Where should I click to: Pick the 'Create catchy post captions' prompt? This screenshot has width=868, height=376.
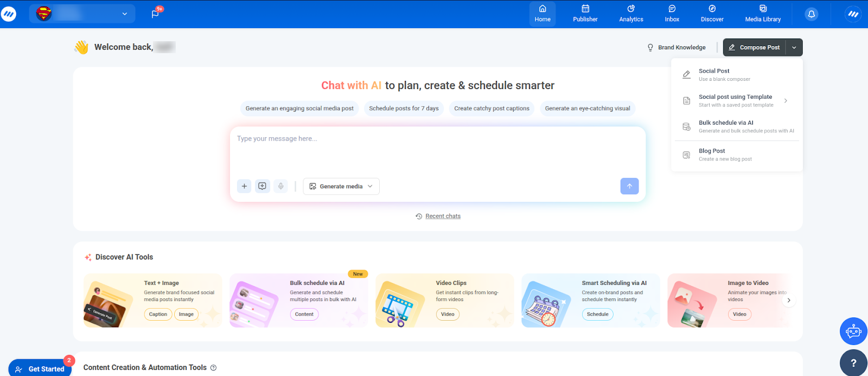coord(492,109)
